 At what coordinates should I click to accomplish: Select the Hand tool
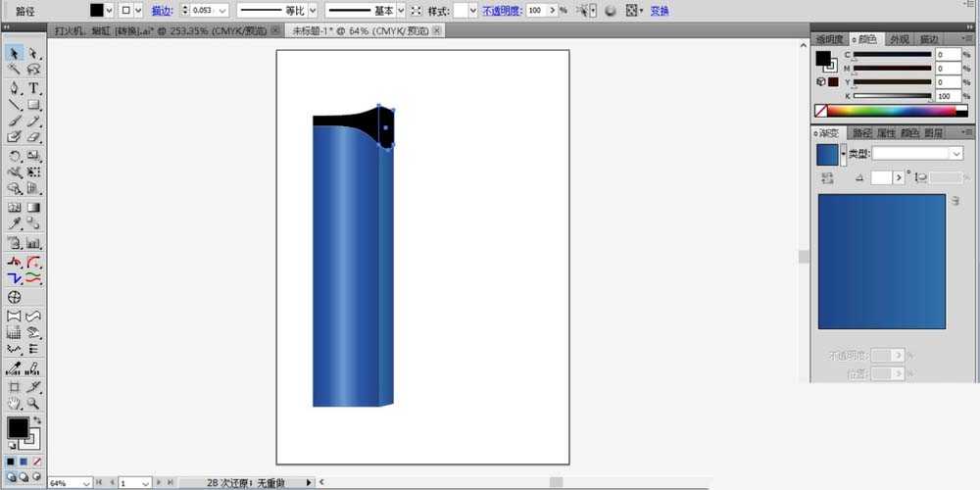tap(14, 404)
